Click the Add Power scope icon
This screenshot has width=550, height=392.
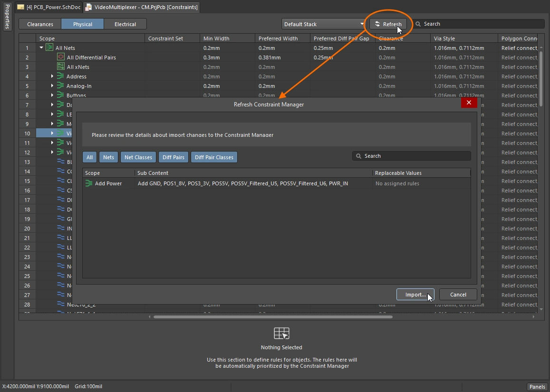[x=89, y=183]
